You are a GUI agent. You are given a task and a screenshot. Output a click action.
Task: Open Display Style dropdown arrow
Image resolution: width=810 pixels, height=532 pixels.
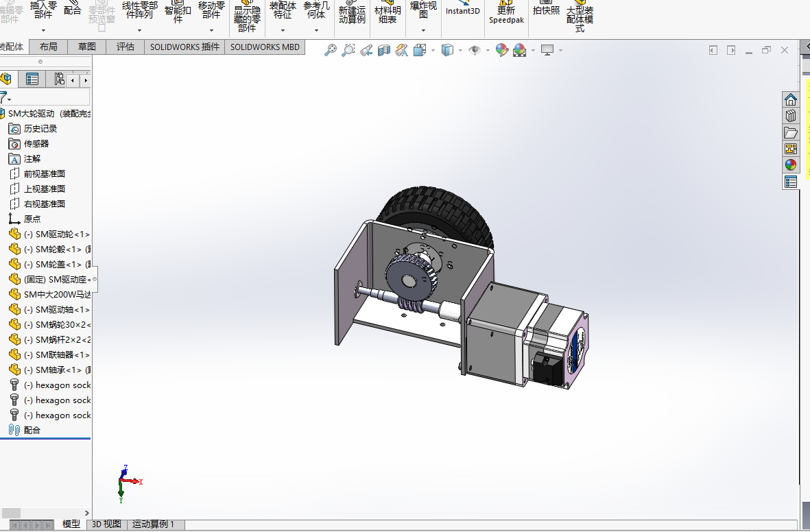pos(460,51)
